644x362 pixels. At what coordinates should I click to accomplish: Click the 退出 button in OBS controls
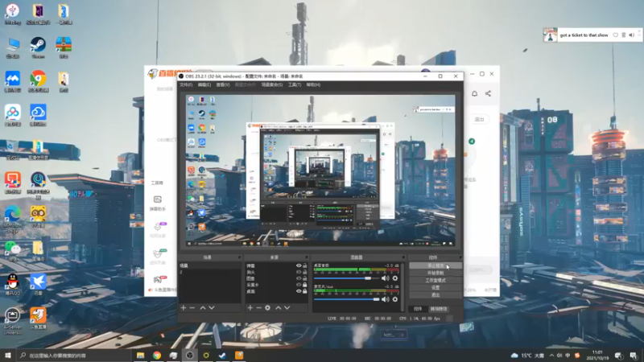point(435,295)
